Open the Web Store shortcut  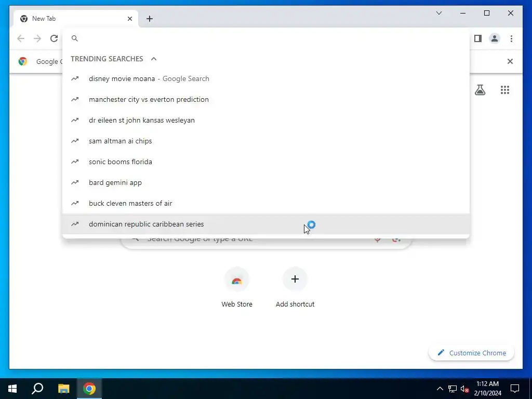237,287
